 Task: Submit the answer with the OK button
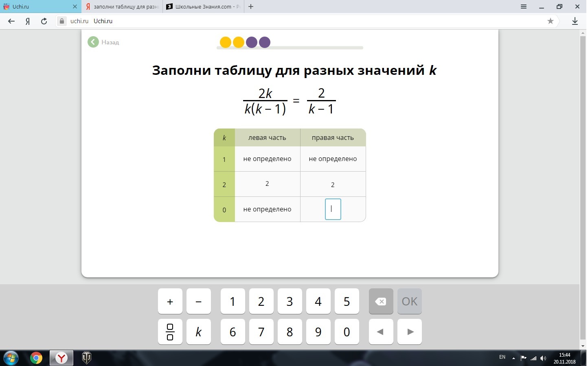tap(410, 301)
